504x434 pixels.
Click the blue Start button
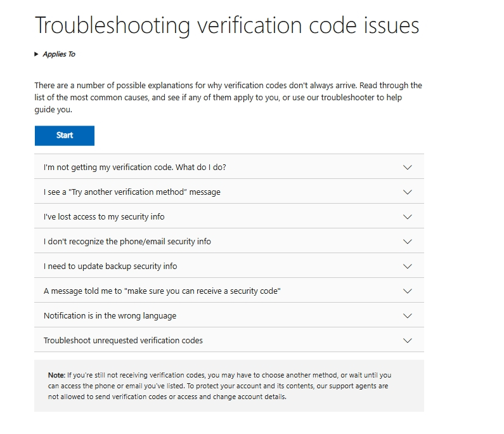(x=65, y=135)
